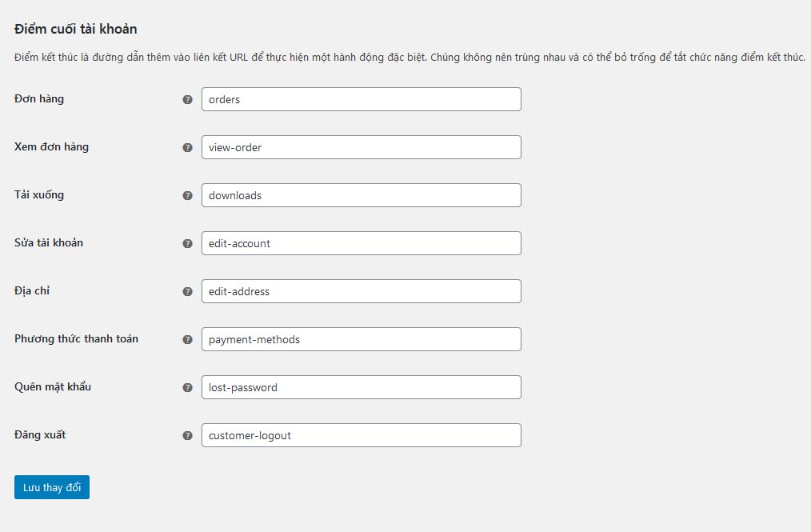Click help icon for Sửa tài khoản

point(188,243)
